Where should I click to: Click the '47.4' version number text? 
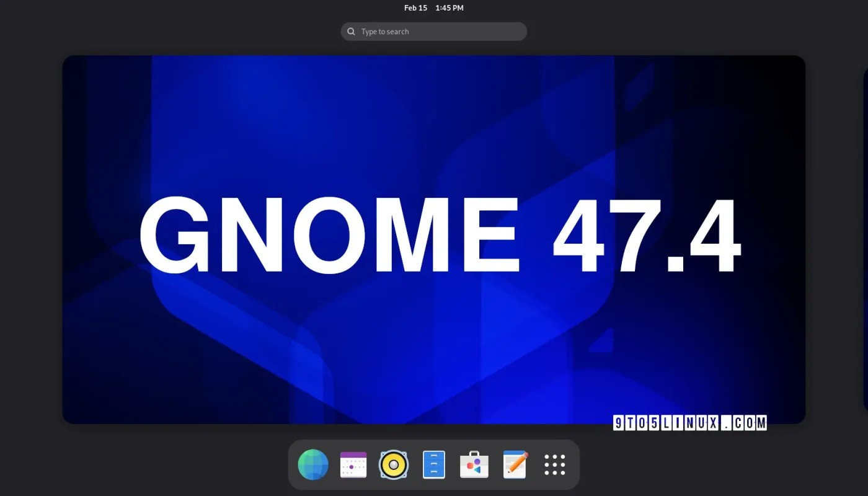click(x=645, y=236)
